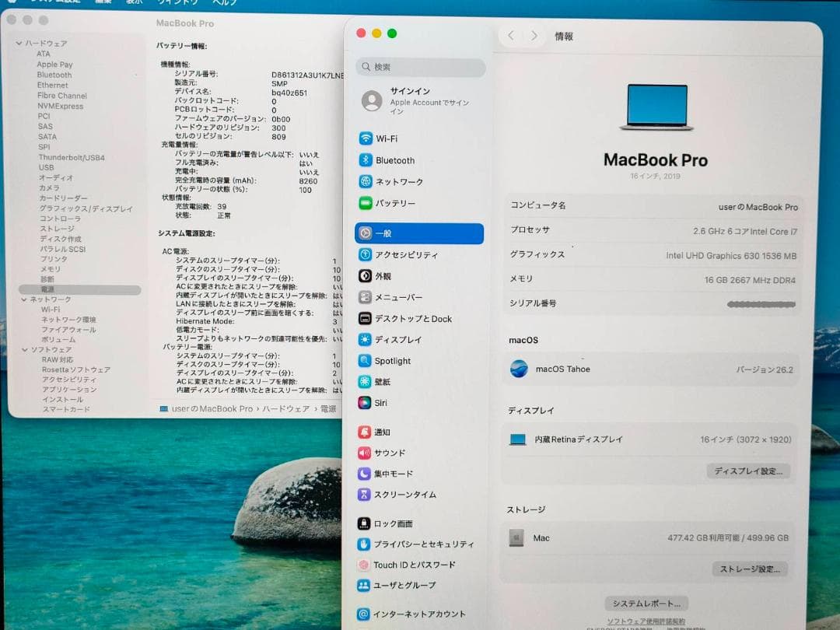Click the システムレポート button

(646, 603)
